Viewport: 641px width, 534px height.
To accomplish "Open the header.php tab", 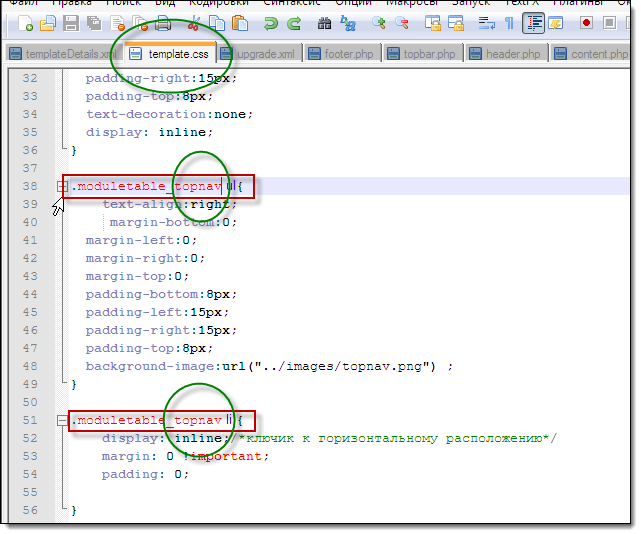I will pos(509,54).
